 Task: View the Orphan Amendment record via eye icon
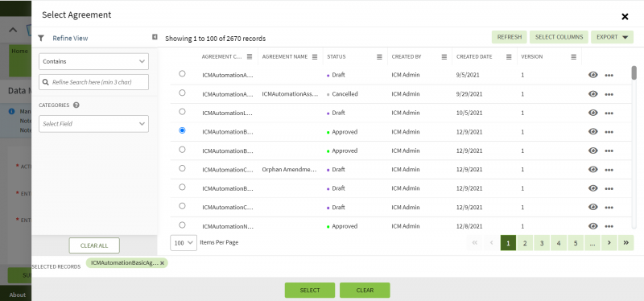click(x=592, y=169)
